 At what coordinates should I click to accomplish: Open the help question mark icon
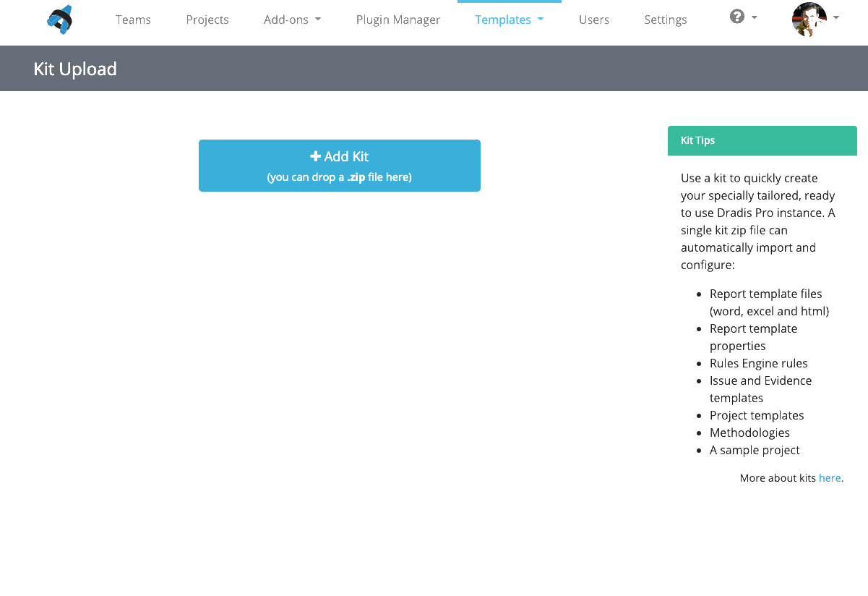(x=736, y=16)
